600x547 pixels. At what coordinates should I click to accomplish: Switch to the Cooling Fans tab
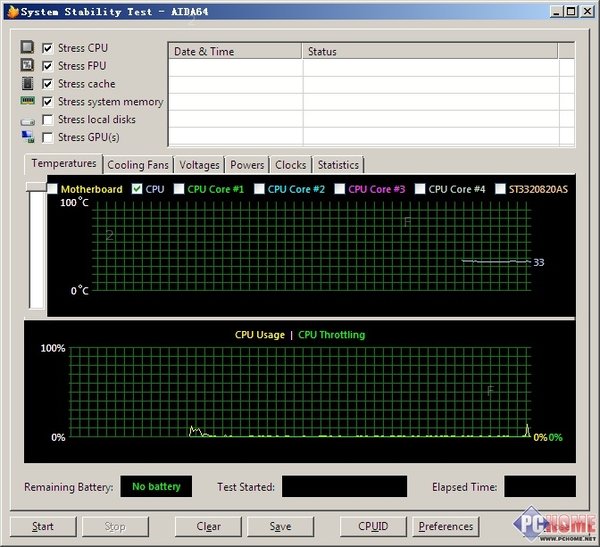pyautogui.click(x=138, y=165)
